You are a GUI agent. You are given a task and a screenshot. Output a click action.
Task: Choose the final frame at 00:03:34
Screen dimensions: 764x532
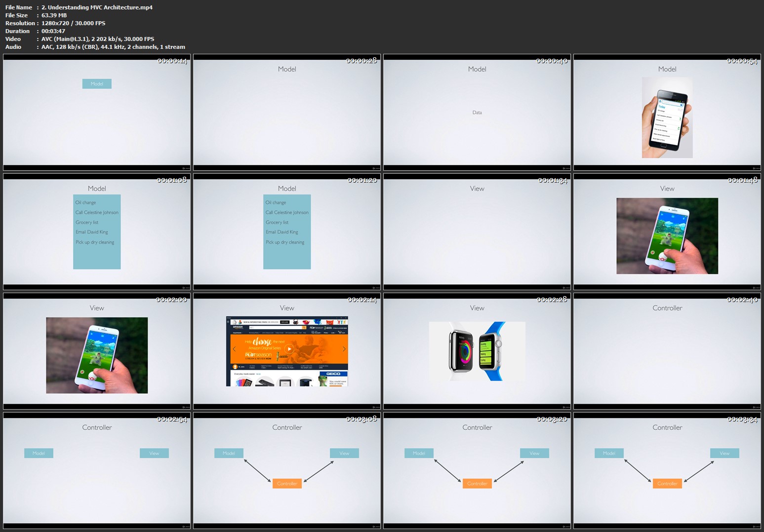coord(667,470)
